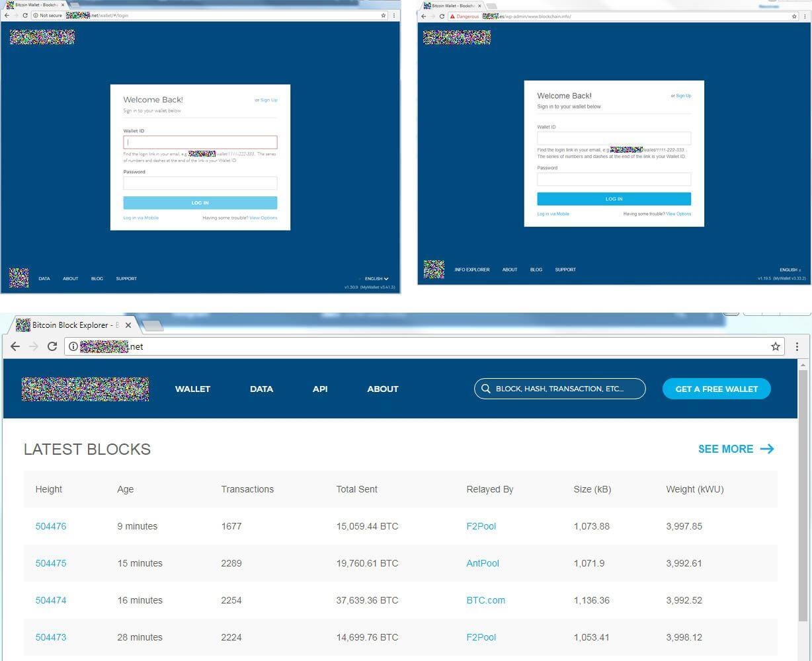
Task: Click logo in block explorer header
Action: coord(85,389)
